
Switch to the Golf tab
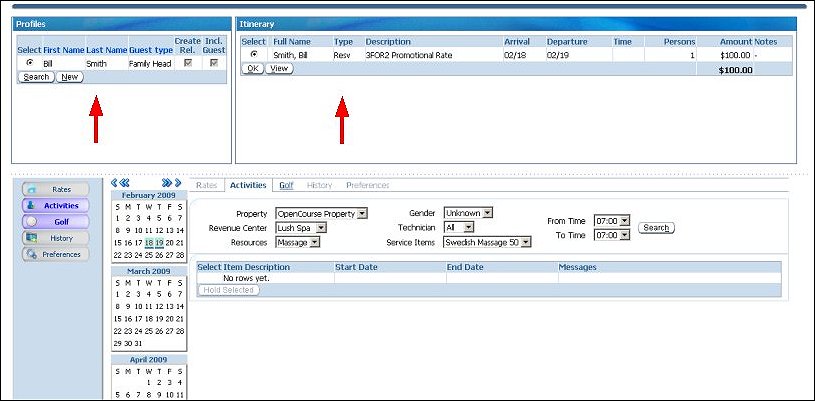tap(286, 185)
